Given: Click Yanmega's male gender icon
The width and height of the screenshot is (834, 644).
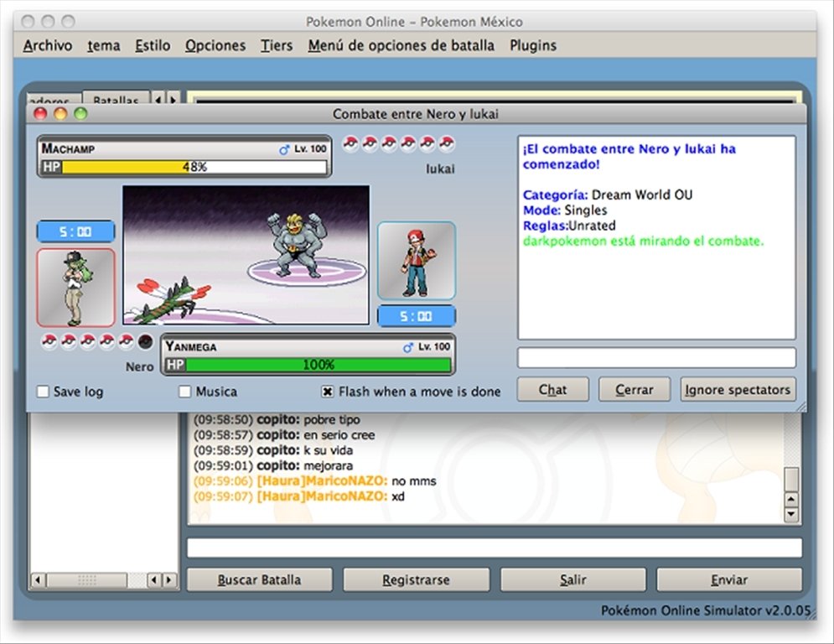Looking at the screenshot, I should point(408,347).
